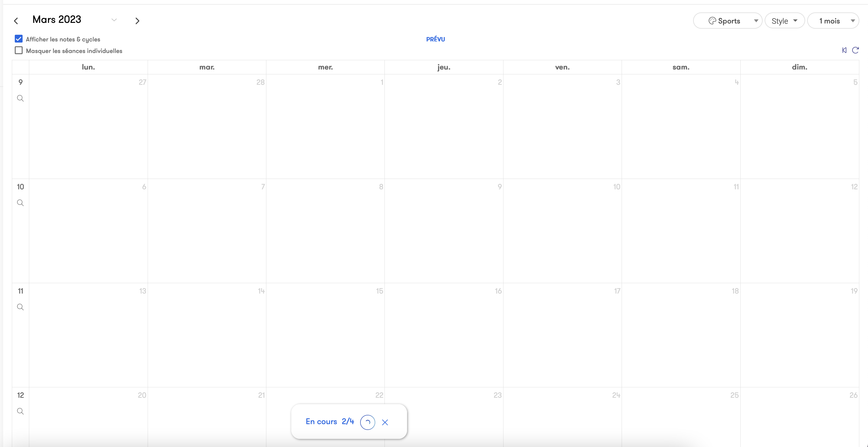Screen dimensions: 868x447
Task: Open the Style dropdown
Action: click(784, 21)
